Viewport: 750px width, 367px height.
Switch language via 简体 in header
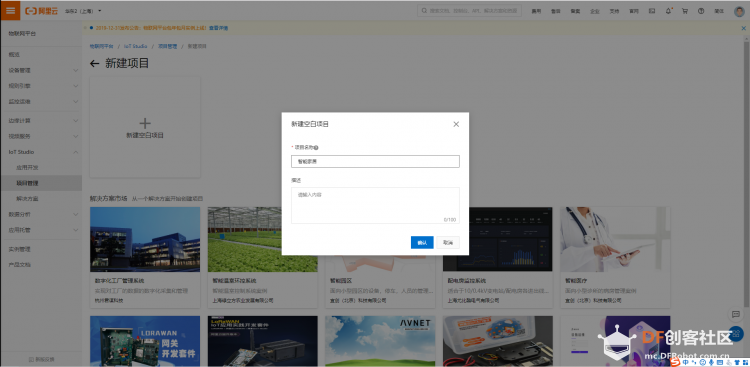coord(719,11)
